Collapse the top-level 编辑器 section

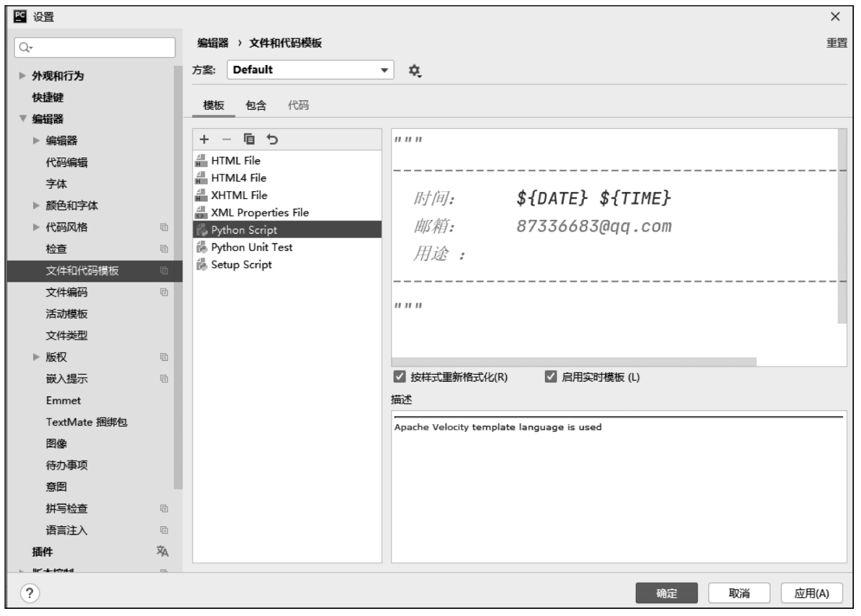pyautogui.click(x=23, y=118)
